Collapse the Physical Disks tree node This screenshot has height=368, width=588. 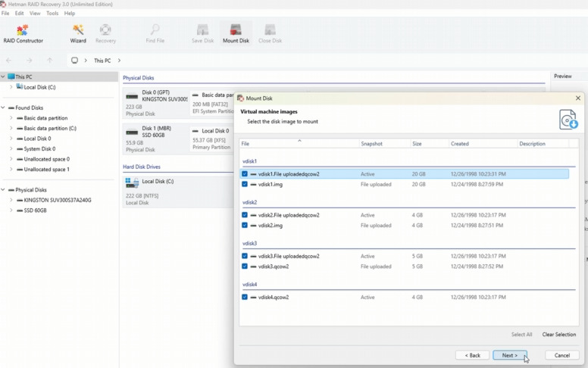pos(3,189)
